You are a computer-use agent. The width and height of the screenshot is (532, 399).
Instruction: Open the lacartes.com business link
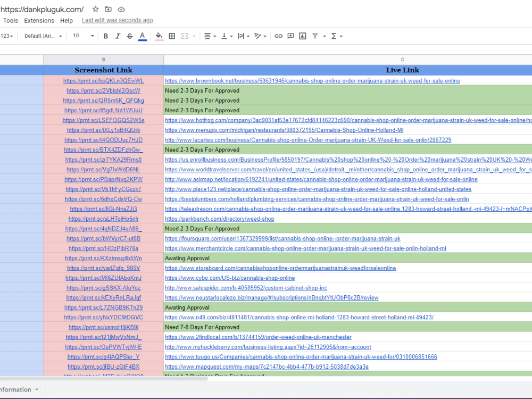[x=308, y=140]
